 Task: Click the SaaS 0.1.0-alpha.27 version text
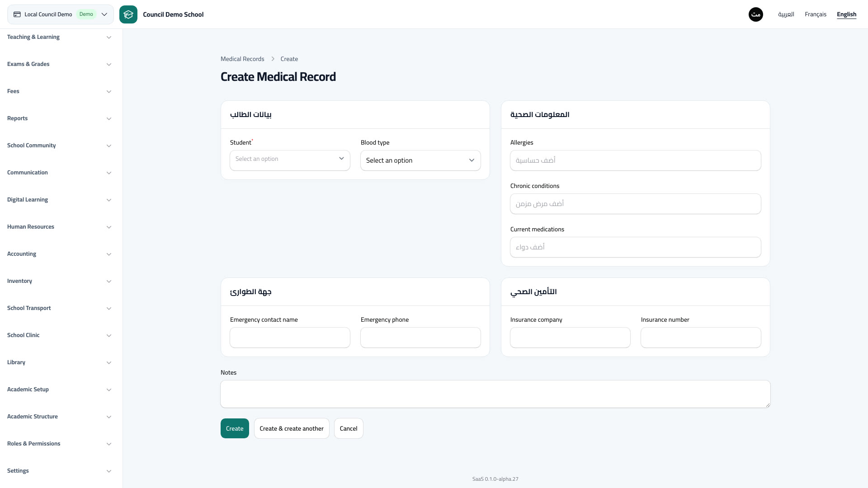pos(495,479)
